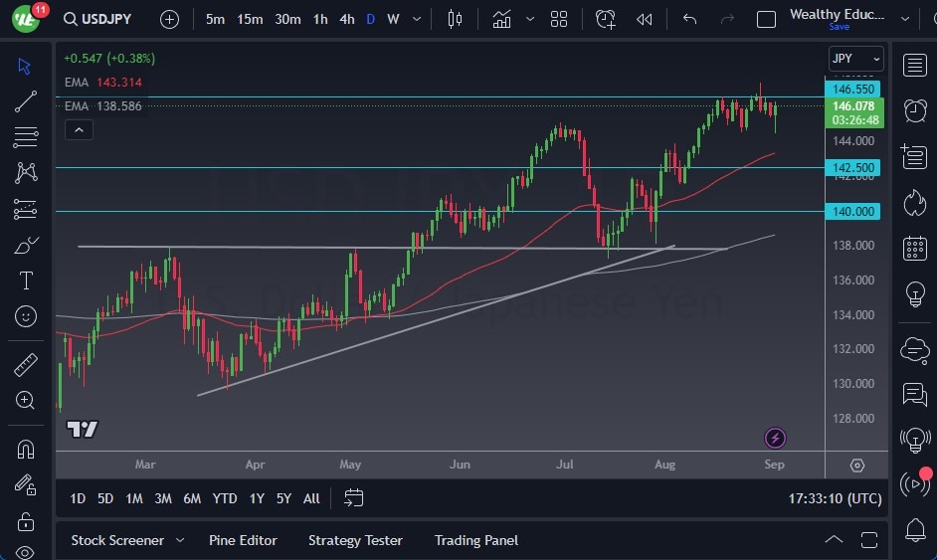This screenshot has width=937, height=560.
Task: Select the 4h timeframe
Action: tap(346, 19)
